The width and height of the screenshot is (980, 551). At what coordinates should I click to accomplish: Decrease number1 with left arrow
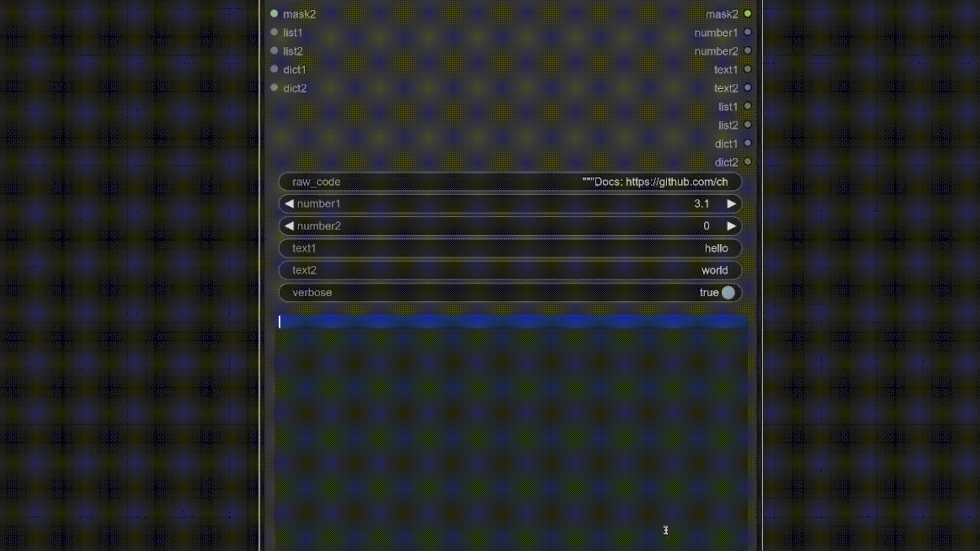pyautogui.click(x=289, y=204)
